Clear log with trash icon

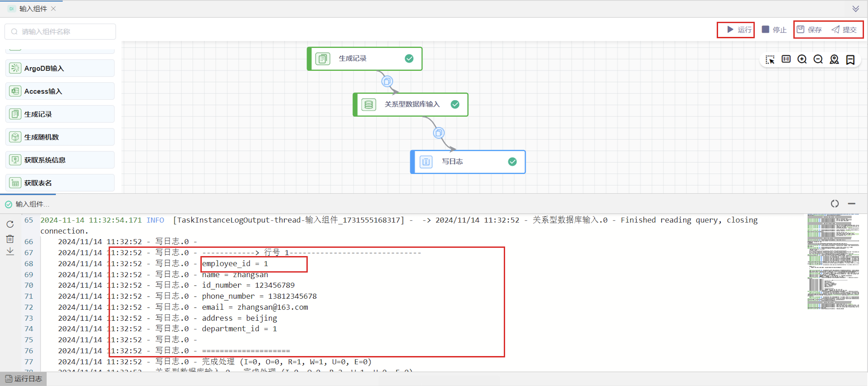coord(10,239)
